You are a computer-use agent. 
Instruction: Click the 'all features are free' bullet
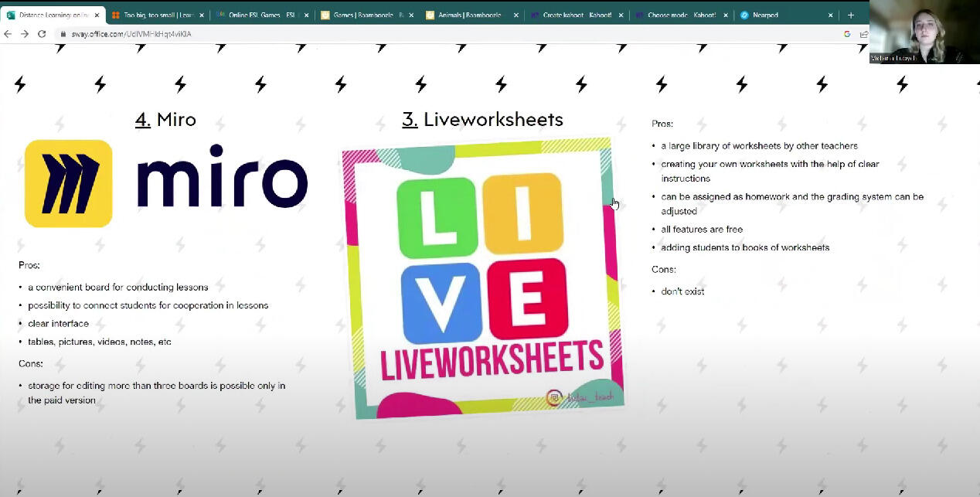coord(702,230)
